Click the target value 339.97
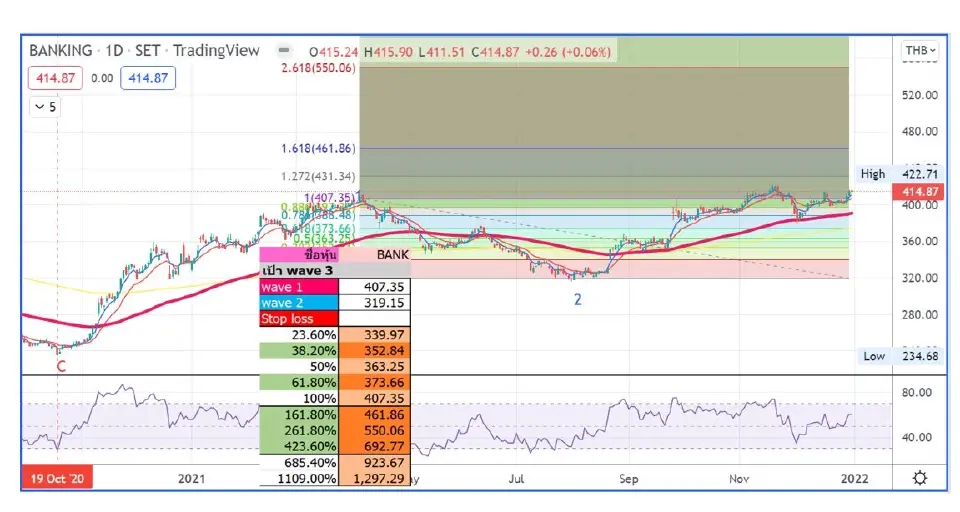960x512 pixels. pos(374,334)
